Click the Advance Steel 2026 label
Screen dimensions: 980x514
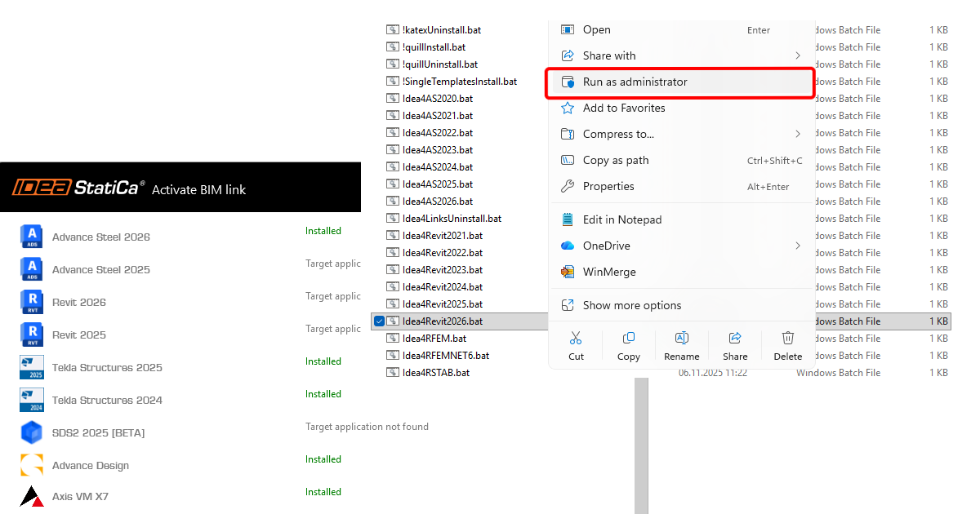101,237
